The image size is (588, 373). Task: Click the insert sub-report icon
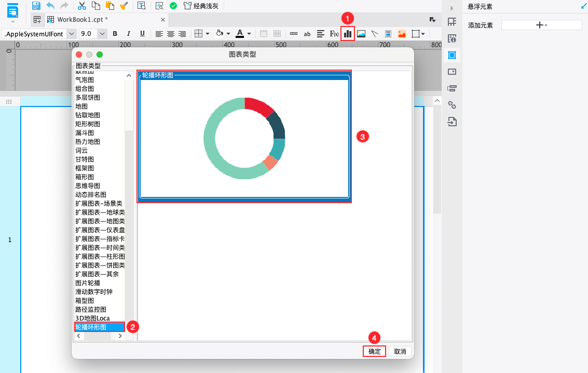[388, 34]
